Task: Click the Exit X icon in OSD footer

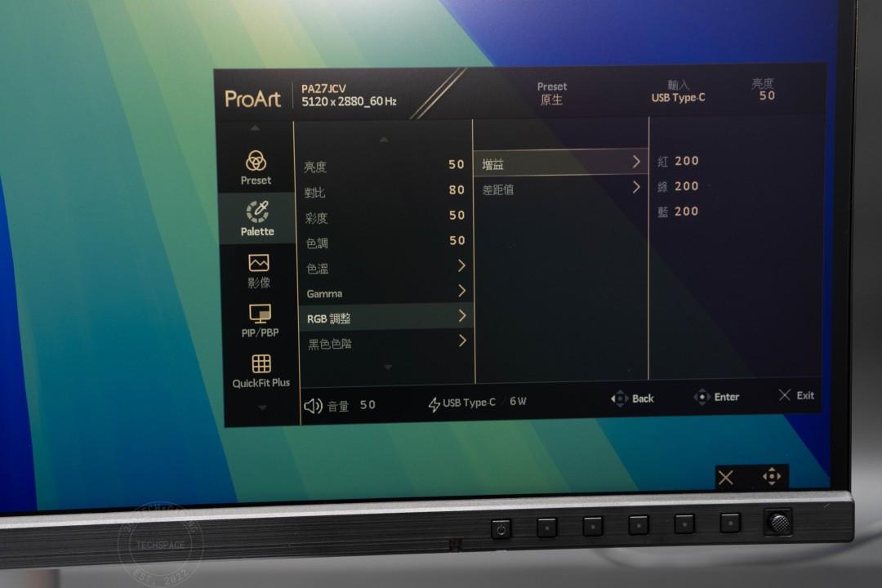Action: [785, 395]
